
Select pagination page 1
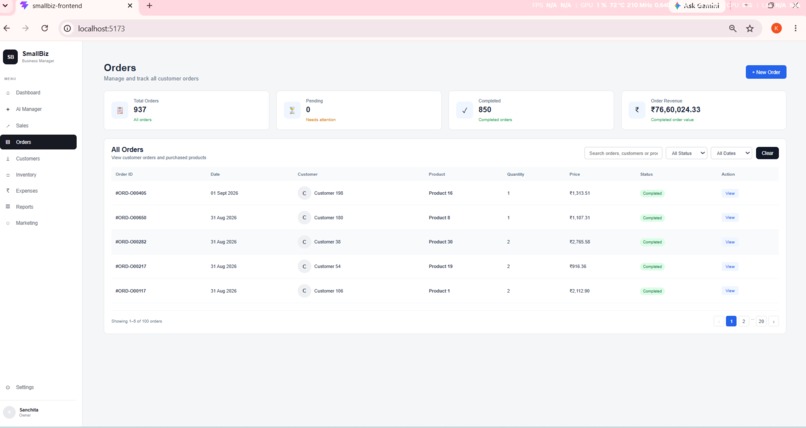[731, 321]
